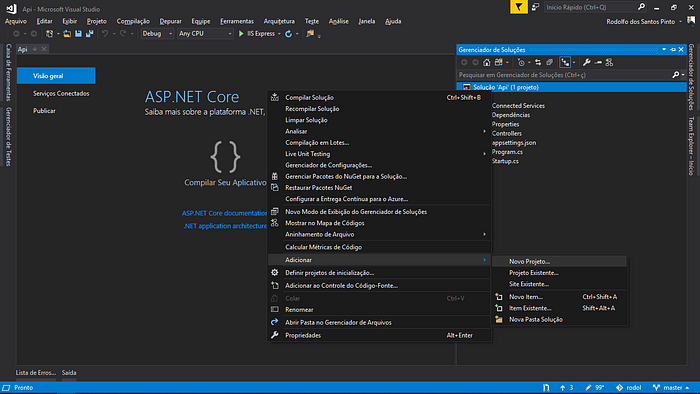
Task: Select appsettings.json in Solution Explorer
Action: [514, 143]
